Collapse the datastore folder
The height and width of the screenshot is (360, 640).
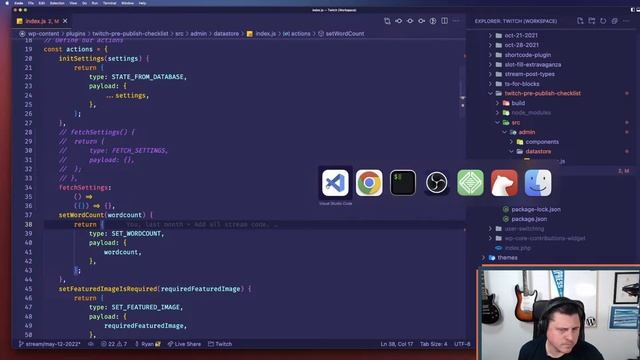[x=538, y=151]
